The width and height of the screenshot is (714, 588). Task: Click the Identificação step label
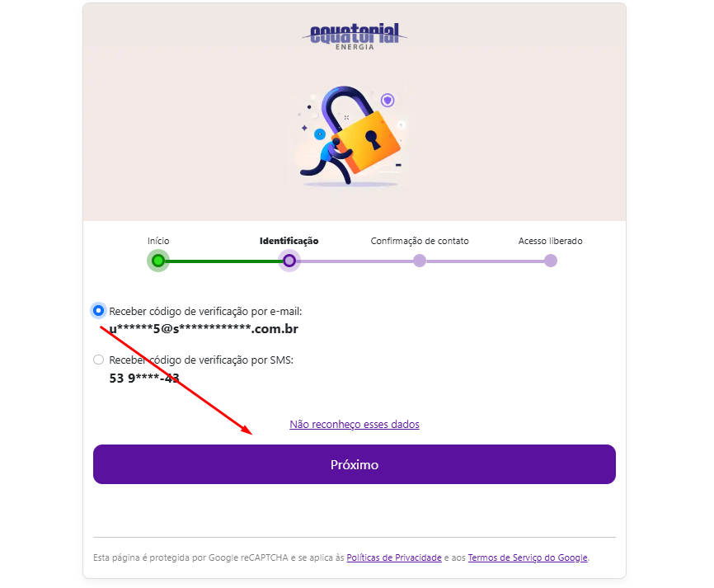(289, 241)
